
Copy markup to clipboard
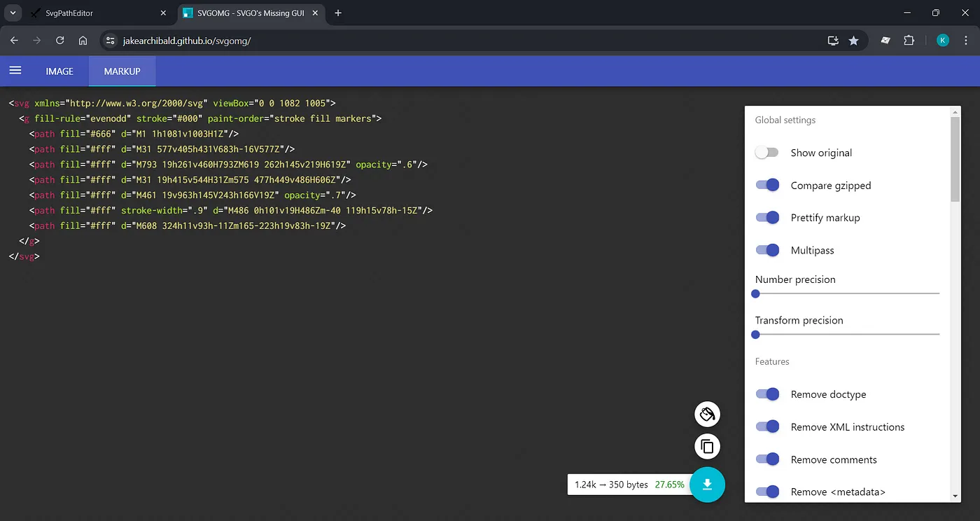707,446
